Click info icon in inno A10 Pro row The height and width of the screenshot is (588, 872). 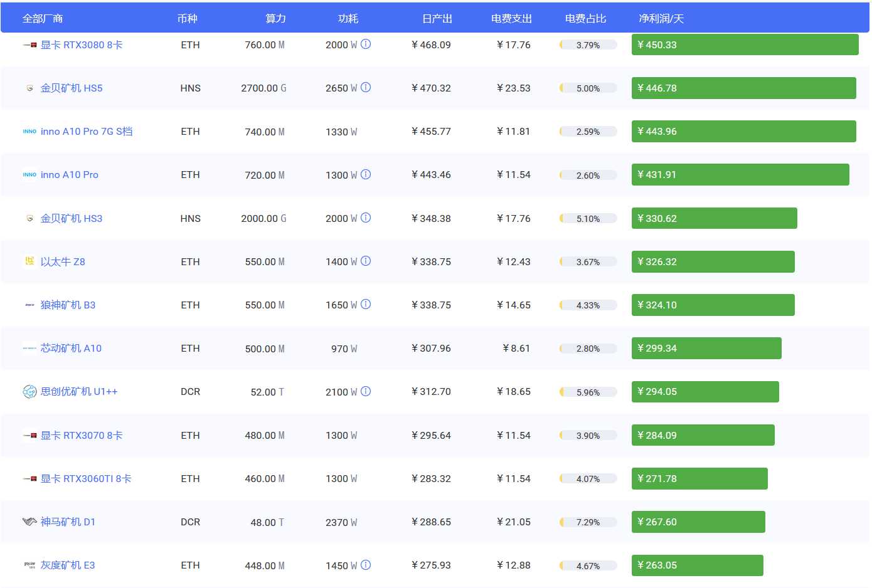[366, 175]
